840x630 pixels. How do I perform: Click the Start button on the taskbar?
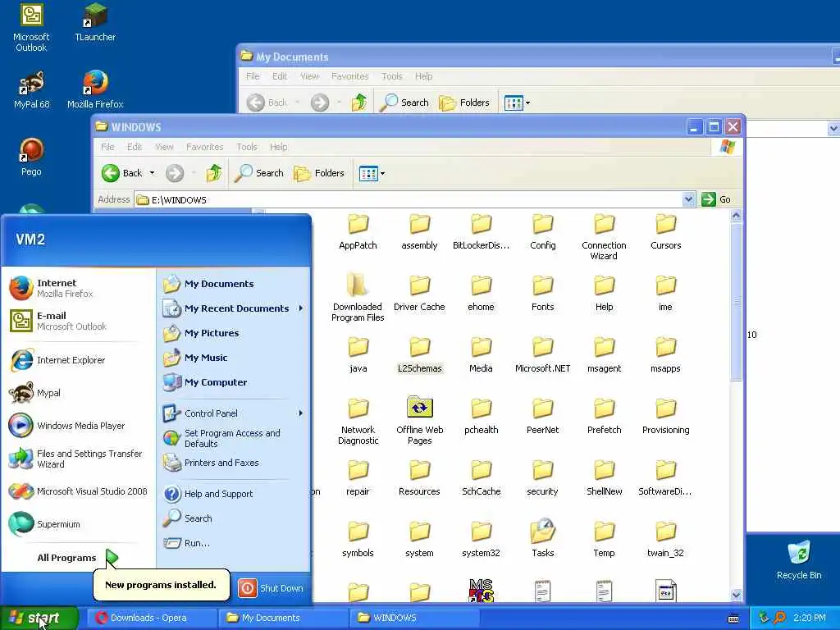(39, 619)
